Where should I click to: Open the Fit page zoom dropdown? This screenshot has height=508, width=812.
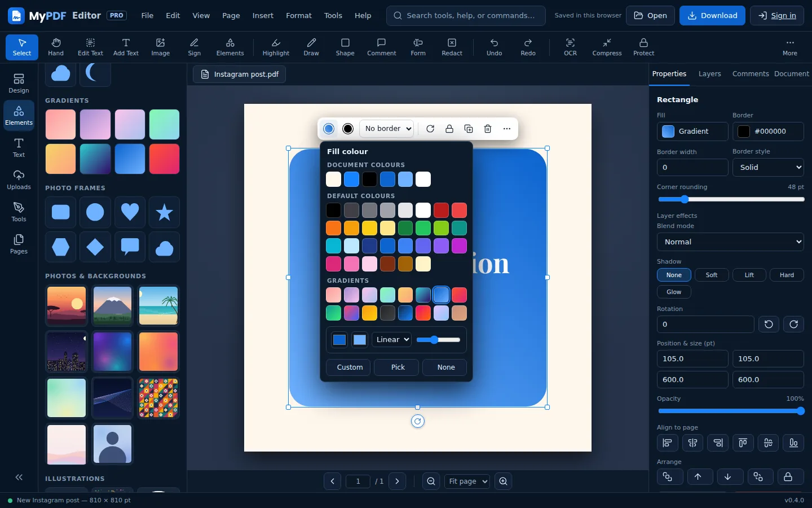pyautogui.click(x=467, y=481)
